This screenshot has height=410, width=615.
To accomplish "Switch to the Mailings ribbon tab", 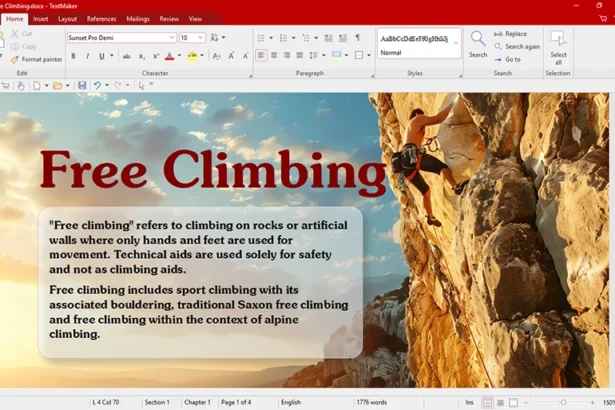I will click(138, 19).
